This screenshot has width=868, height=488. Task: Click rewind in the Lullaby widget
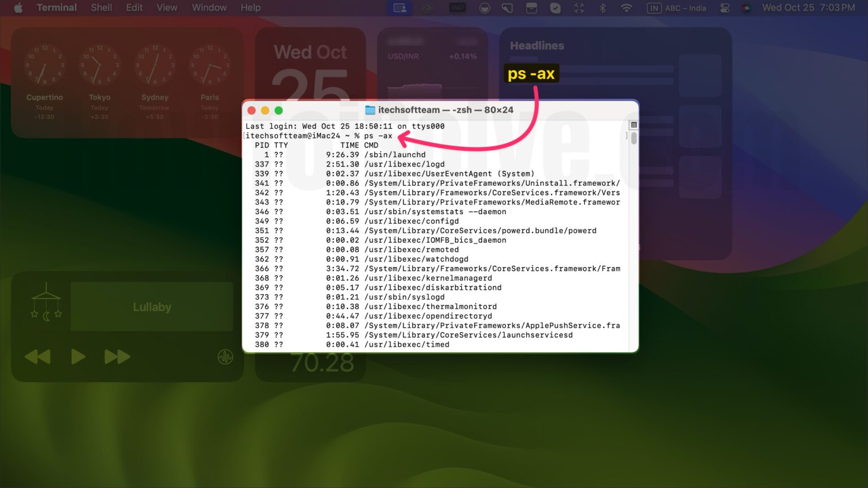pos(38,357)
